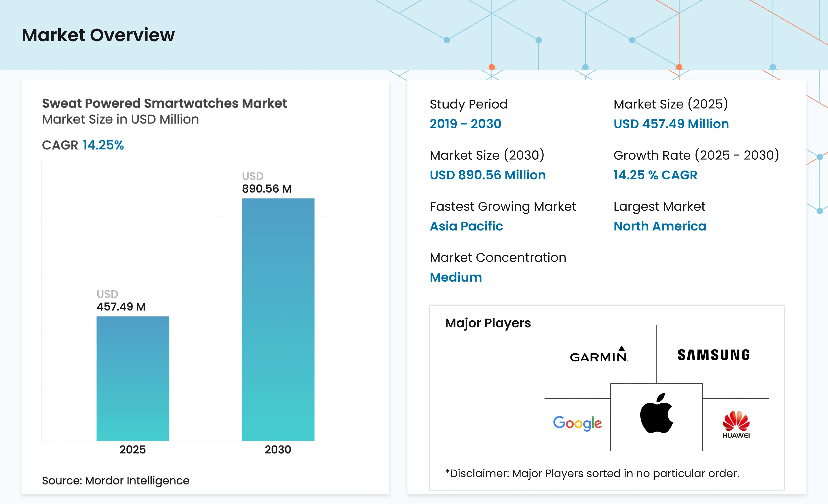Screen dimensions: 828x504
Task: Click the Google logo
Action: tap(577, 423)
